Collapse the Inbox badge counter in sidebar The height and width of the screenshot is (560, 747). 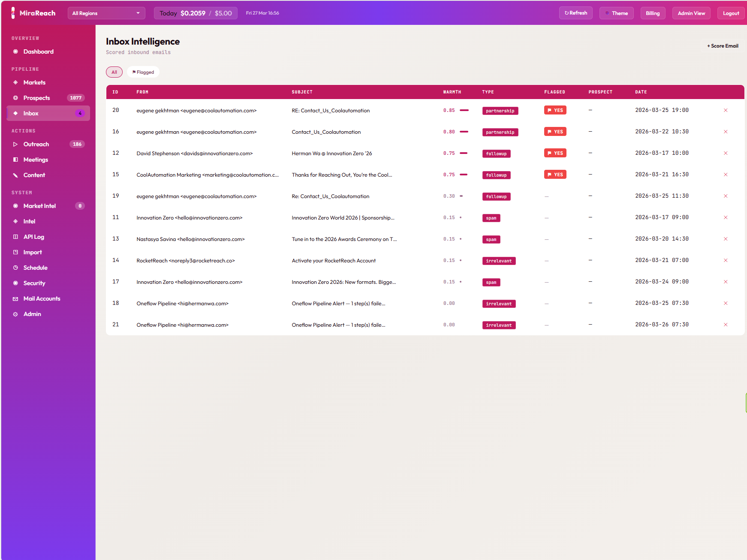tap(80, 113)
